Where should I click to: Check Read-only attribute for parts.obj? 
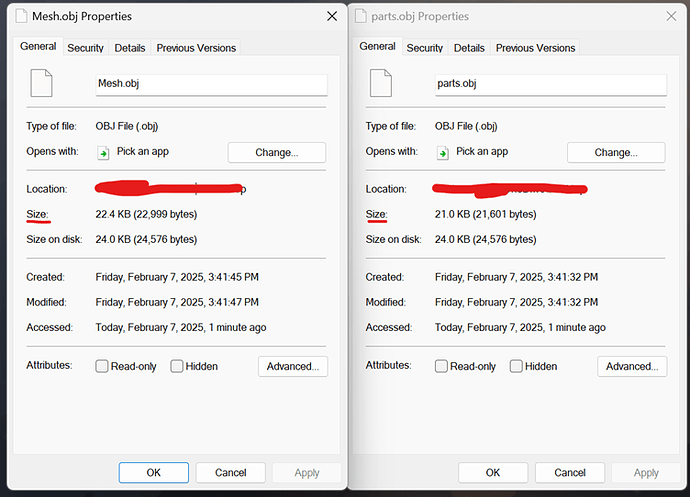[x=442, y=366]
